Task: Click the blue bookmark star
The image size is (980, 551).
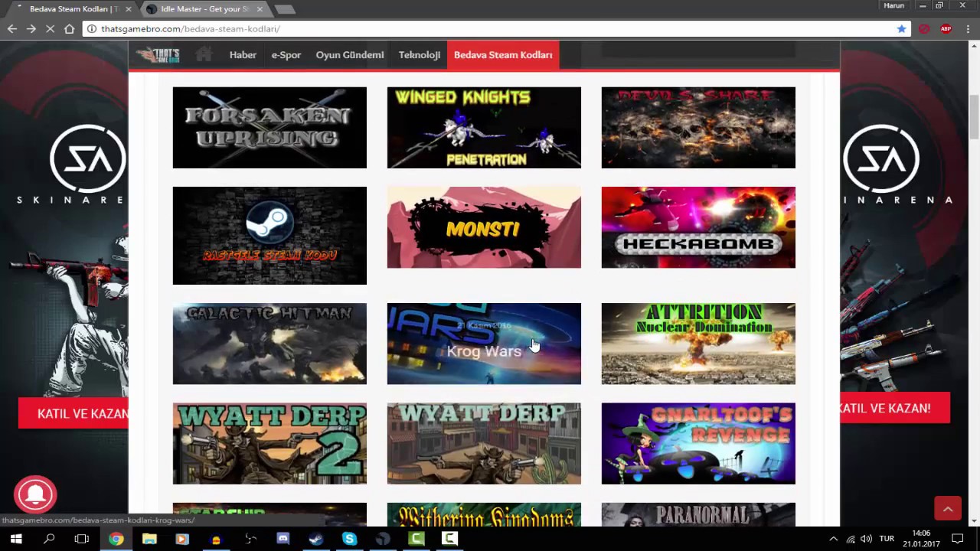Action: tap(901, 29)
